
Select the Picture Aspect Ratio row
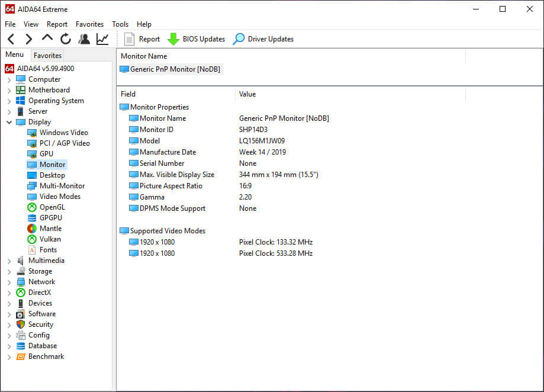[x=229, y=186]
